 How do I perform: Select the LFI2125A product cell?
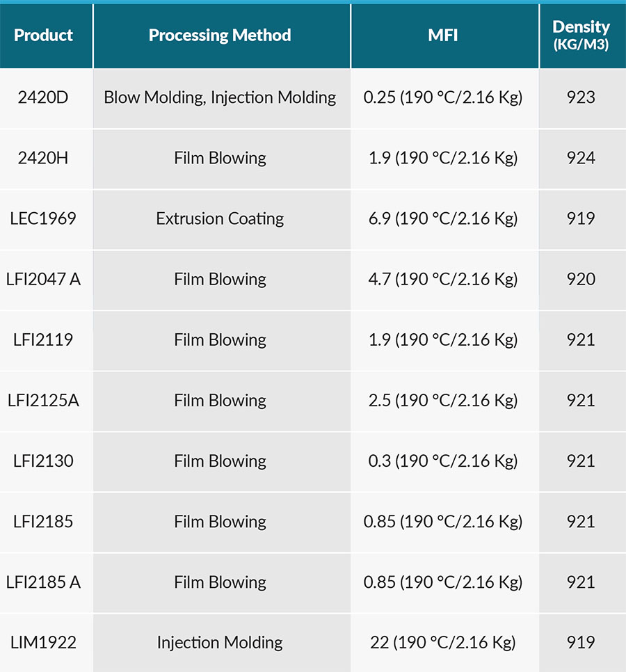coord(43,400)
